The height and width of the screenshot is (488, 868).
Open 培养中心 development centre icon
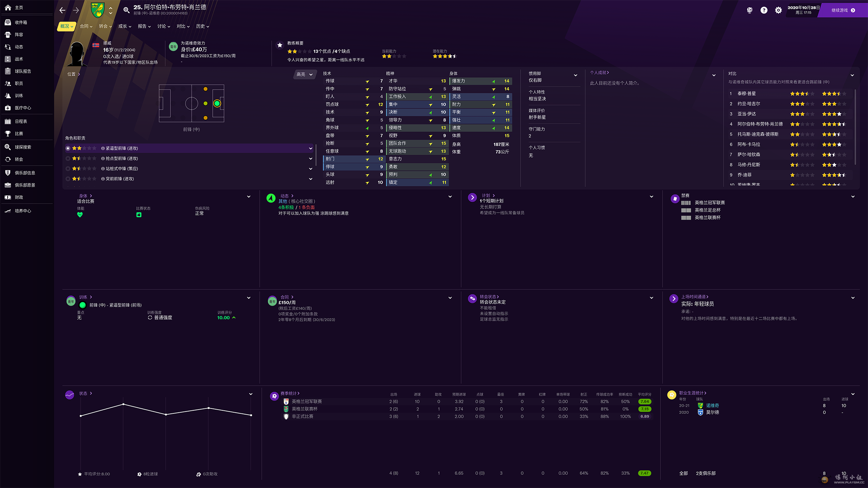point(8,211)
